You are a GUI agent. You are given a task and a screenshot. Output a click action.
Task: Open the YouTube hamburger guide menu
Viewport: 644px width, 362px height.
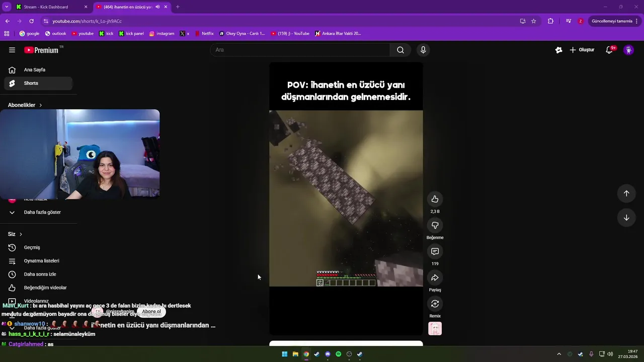tap(12, 50)
